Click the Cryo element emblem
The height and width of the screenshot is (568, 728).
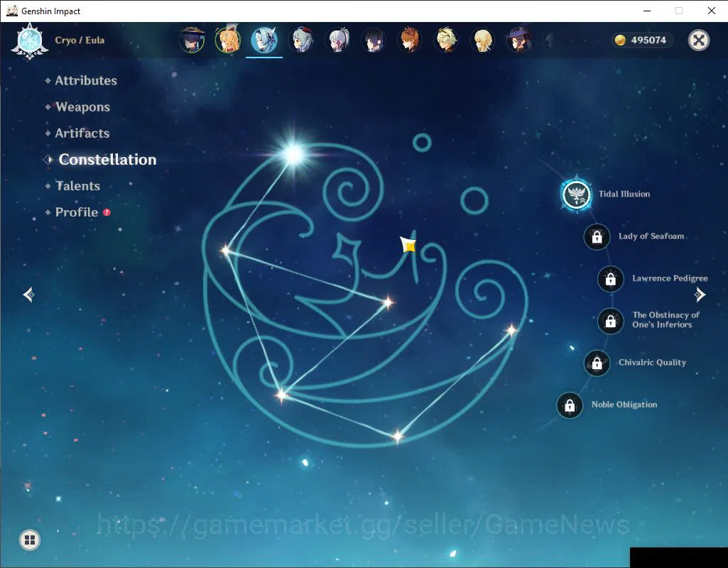30,41
